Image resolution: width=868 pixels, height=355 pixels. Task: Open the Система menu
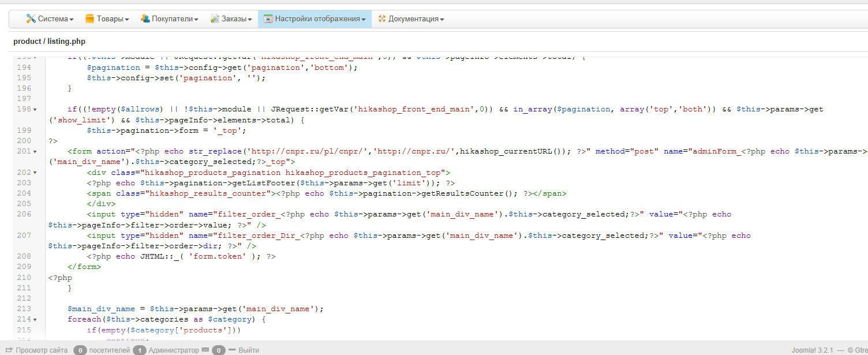click(x=50, y=19)
